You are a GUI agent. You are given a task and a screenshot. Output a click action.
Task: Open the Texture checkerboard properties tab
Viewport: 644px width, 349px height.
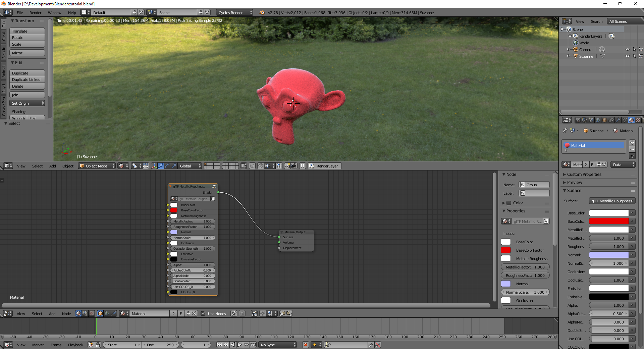[638, 120]
